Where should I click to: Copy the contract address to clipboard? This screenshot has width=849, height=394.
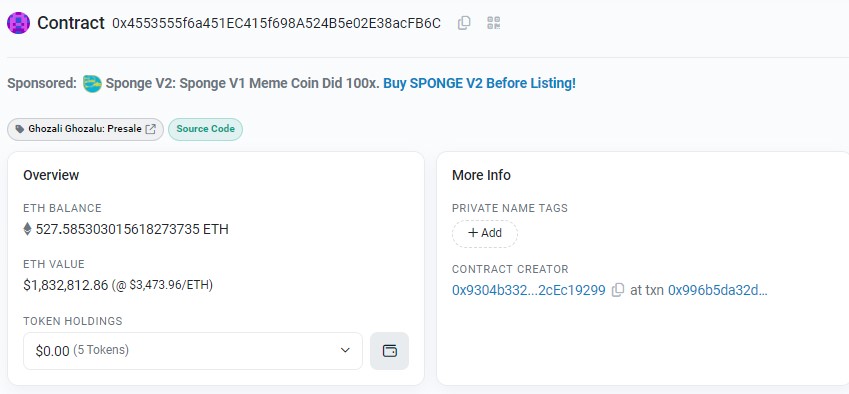[x=464, y=23]
